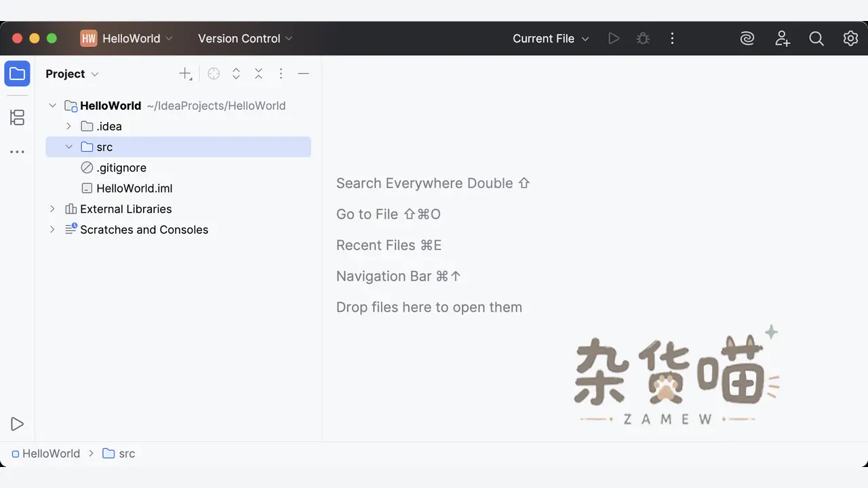Screen dimensions: 868x488
Task: Select External Libraries row
Action: coord(178,209)
